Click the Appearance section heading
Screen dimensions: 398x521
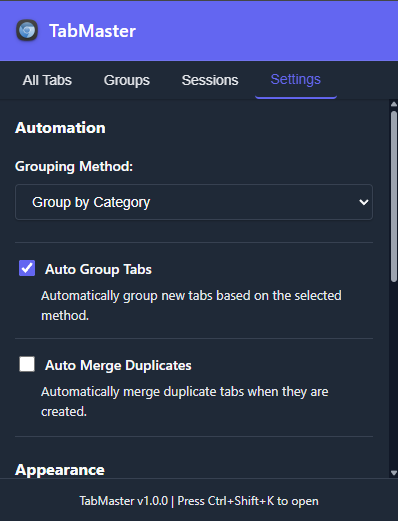click(60, 470)
